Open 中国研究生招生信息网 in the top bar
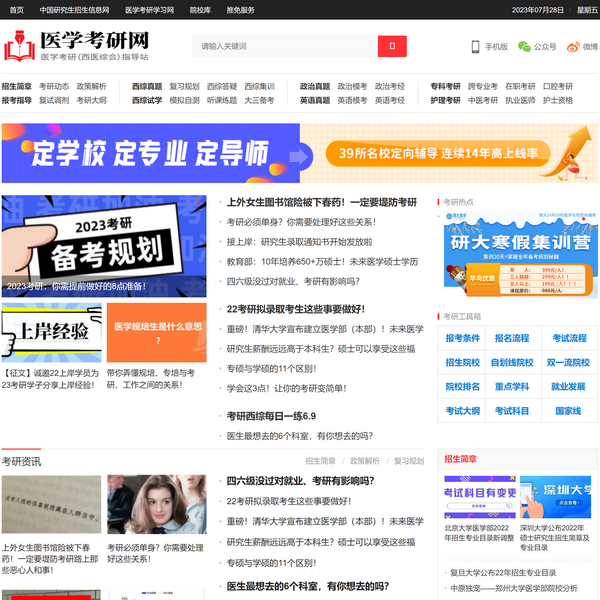The height and width of the screenshot is (600, 600). (x=74, y=10)
